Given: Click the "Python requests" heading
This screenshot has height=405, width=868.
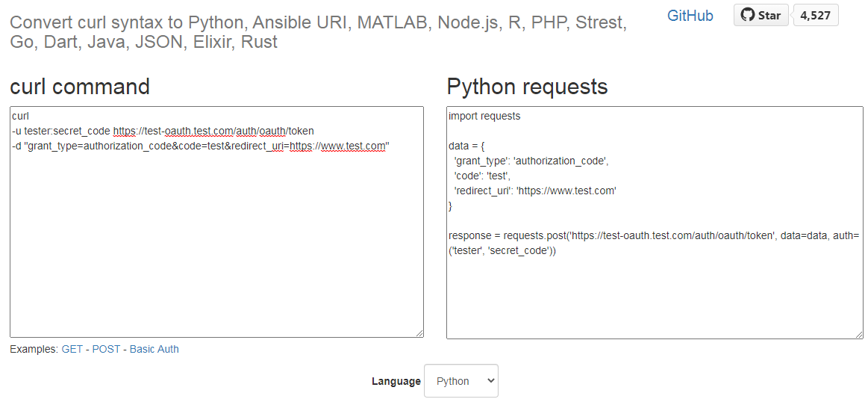Looking at the screenshot, I should 527,87.
